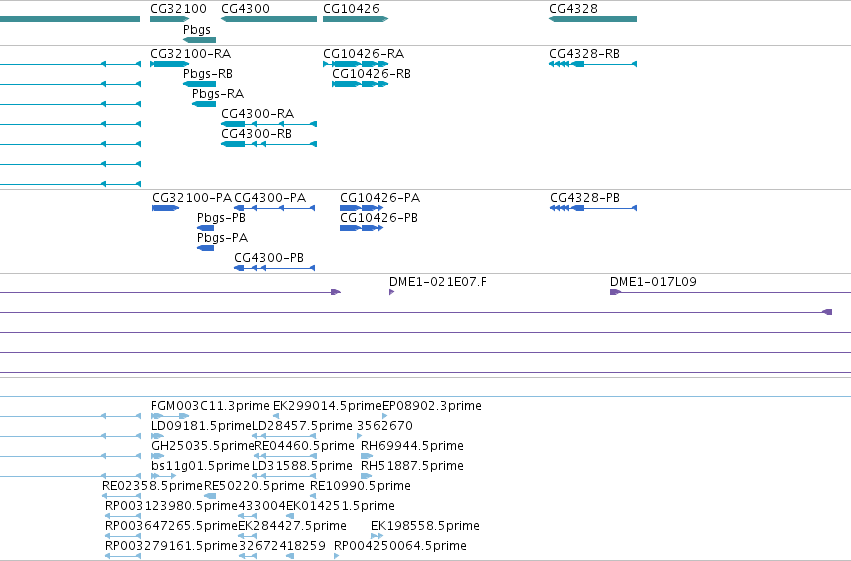This screenshot has height=561, width=851.
Task: Select the CG32100 gene bar
Action: [169, 19]
